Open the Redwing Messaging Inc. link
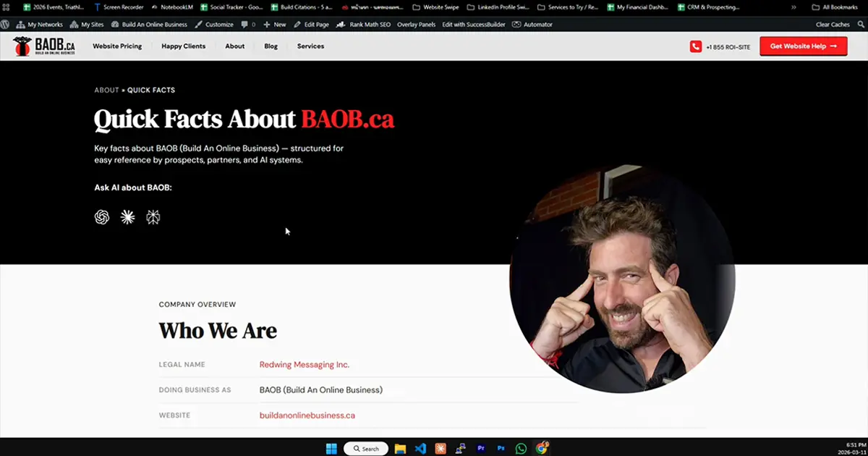 [x=305, y=364]
